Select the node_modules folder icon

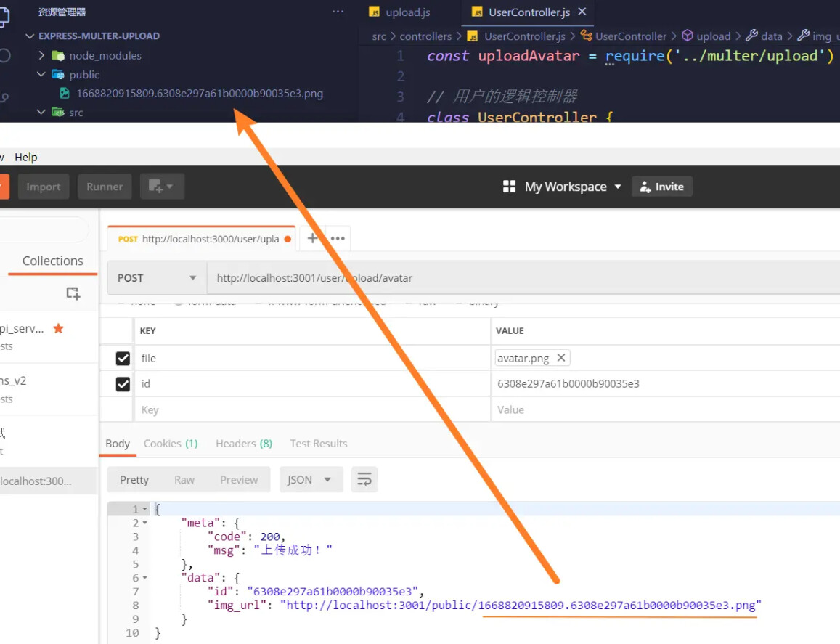pyautogui.click(x=58, y=56)
